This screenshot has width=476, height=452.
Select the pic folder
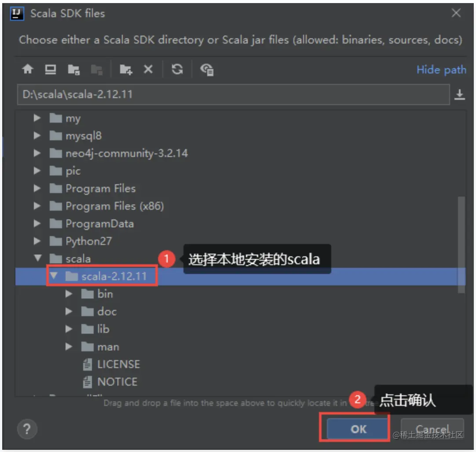[65, 171]
